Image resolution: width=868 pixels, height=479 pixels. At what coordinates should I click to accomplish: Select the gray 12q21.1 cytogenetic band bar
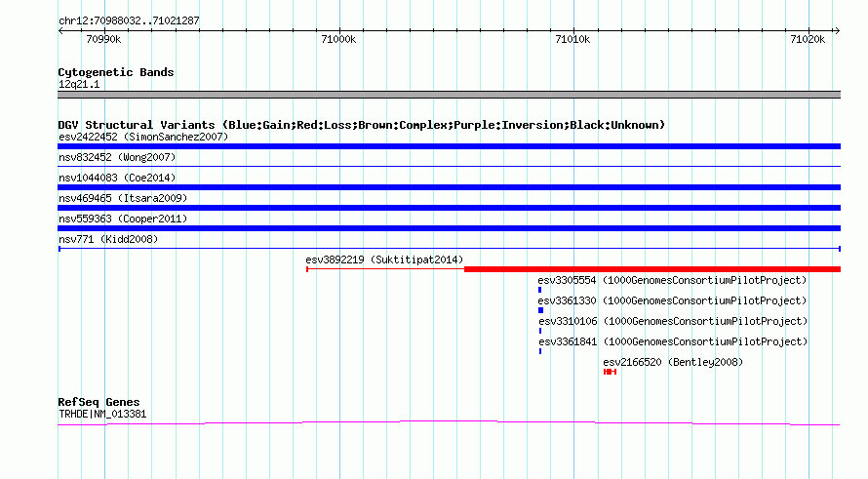click(x=449, y=95)
